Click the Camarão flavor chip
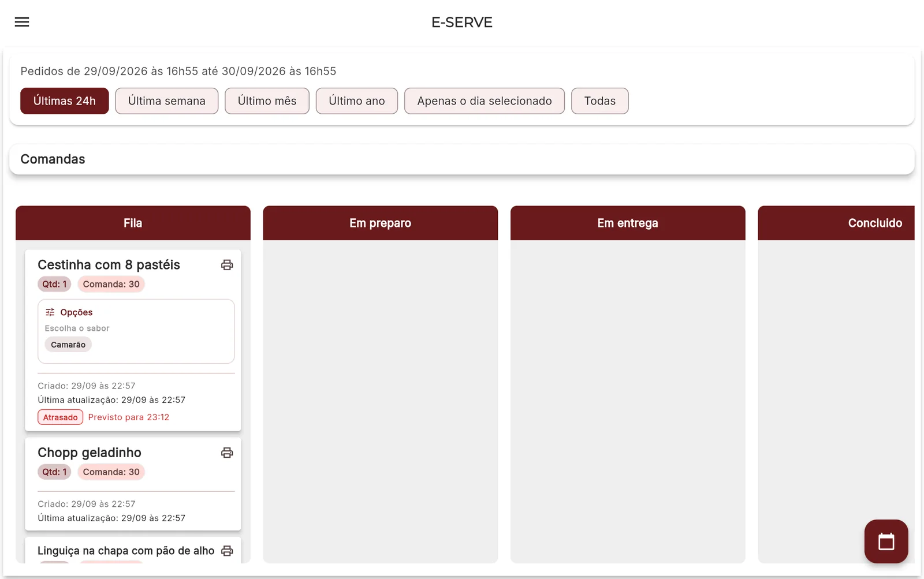The height and width of the screenshot is (579, 924). click(x=68, y=345)
